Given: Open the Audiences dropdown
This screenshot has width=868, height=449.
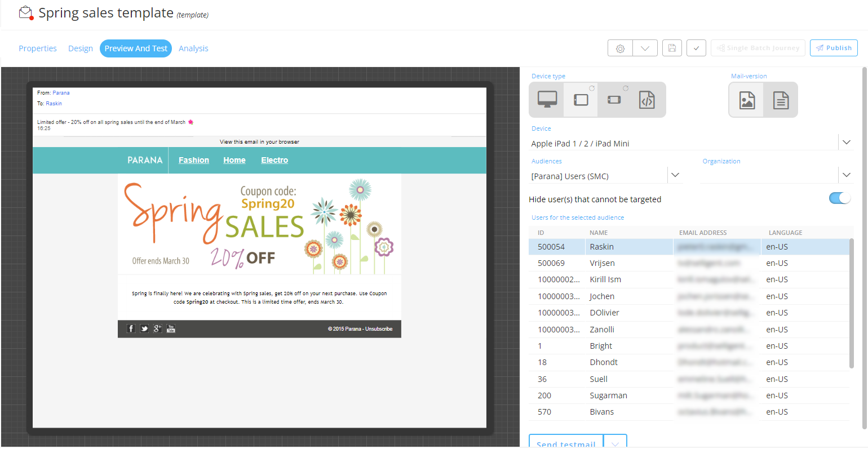Looking at the screenshot, I should pos(675,175).
